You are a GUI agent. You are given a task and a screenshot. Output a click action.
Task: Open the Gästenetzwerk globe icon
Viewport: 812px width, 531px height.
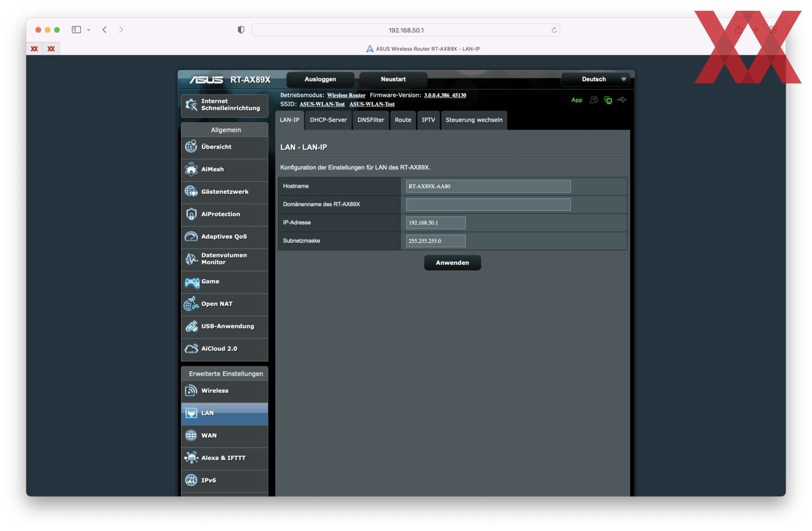(x=191, y=191)
